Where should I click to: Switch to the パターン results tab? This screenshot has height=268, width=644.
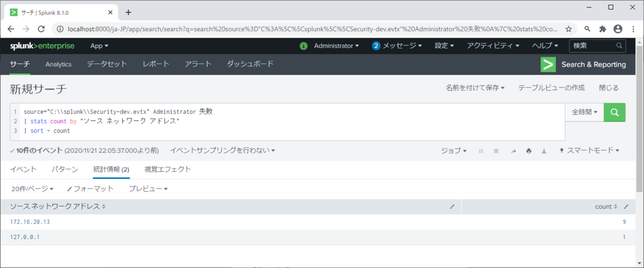65,169
